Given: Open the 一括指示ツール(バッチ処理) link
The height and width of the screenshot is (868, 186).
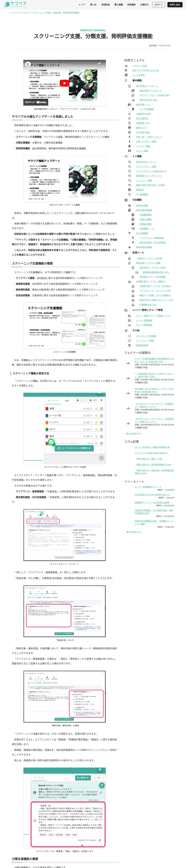Looking at the screenshot, I should tap(149, 258).
